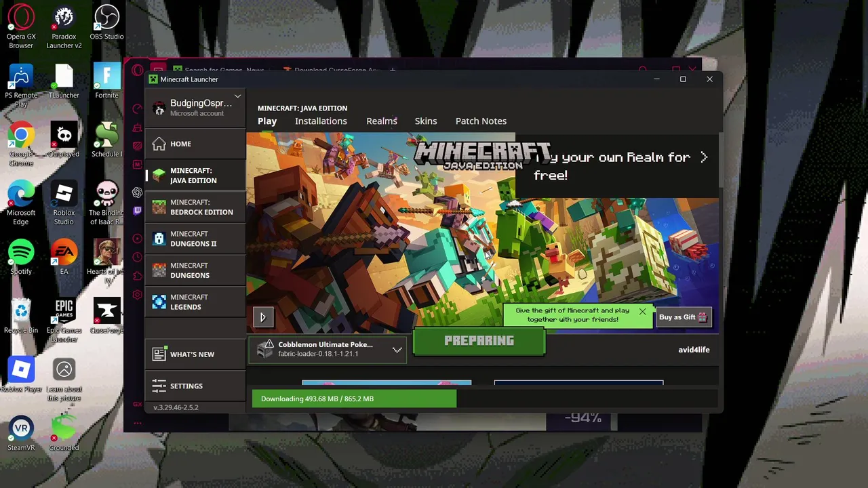Image resolution: width=868 pixels, height=488 pixels.
Task: Open Minecraft Legends entry
Action: pyautogui.click(x=195, y=302)
